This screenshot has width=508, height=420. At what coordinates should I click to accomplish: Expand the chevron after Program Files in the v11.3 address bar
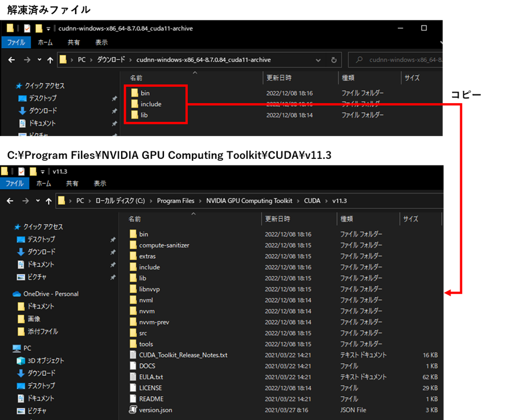(200, 201)
